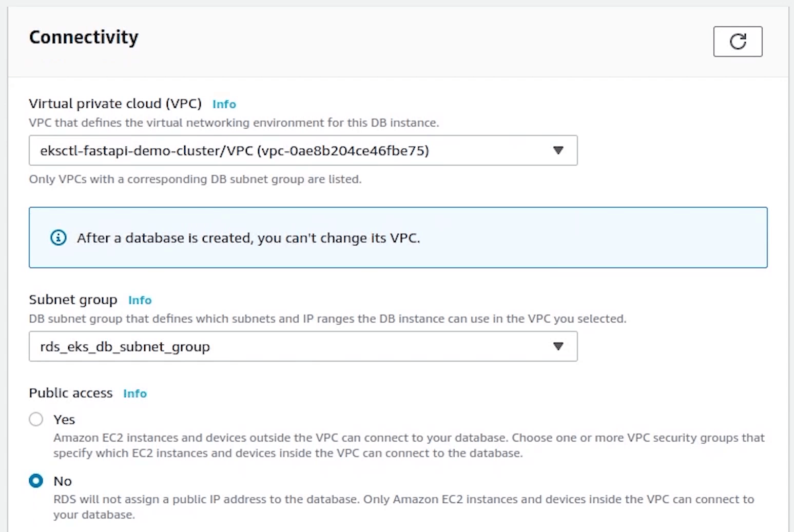Open the Info link next to Virtual private cloud

click(x=224, y=104)
